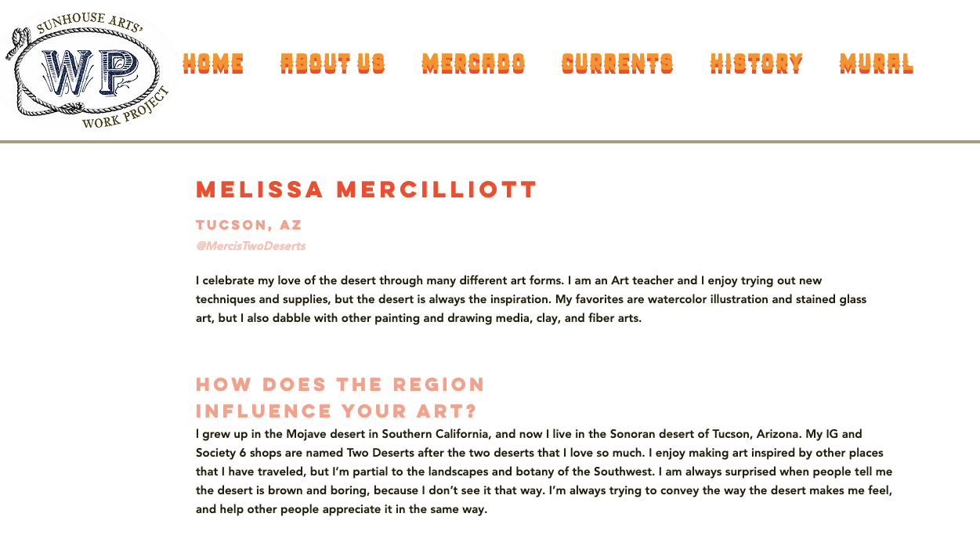Navigate to the History page
Image resolution: width=980 pixels, height=535 pixels.
757,63
